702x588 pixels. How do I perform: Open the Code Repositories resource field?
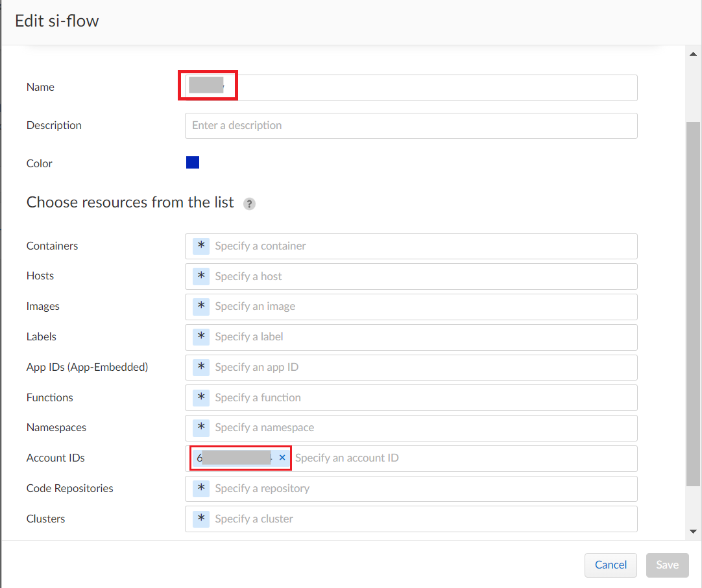tap(422, 489)
